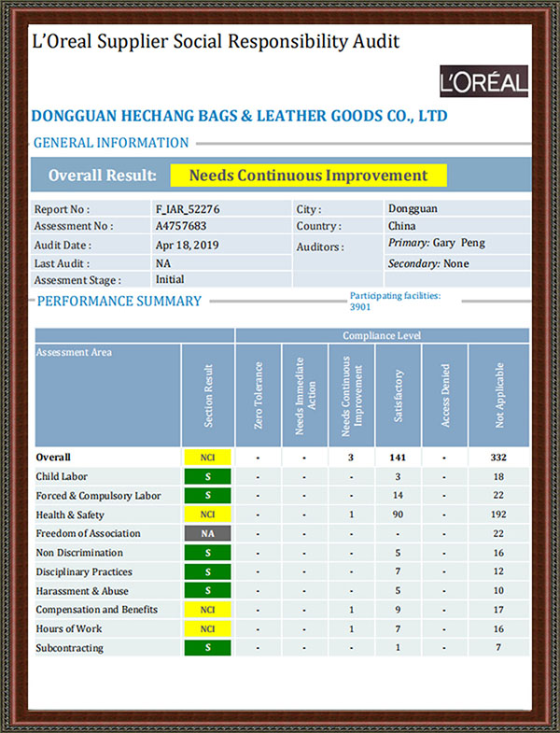Click the Subcontracting row label

click(70, 648)
